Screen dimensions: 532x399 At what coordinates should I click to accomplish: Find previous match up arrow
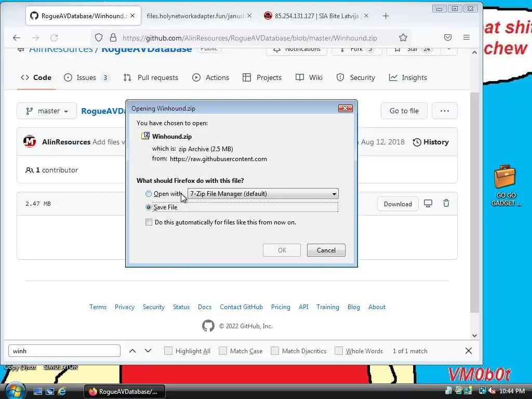132,351
